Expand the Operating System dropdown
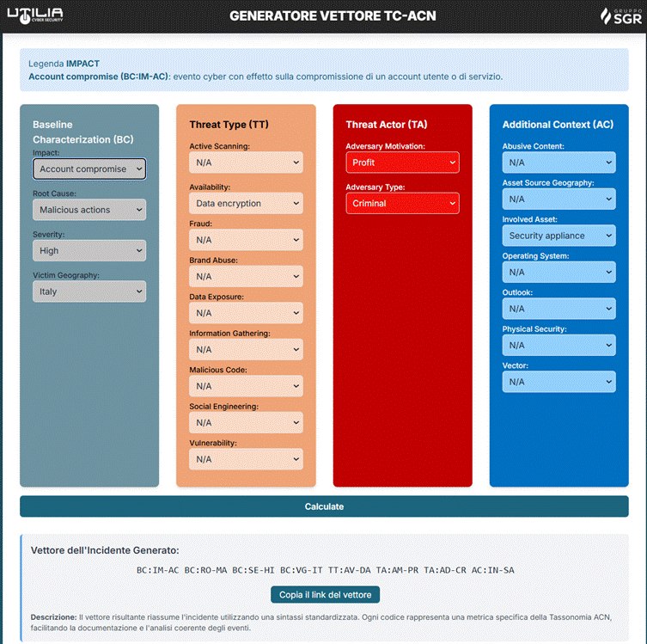 (558, 273)
